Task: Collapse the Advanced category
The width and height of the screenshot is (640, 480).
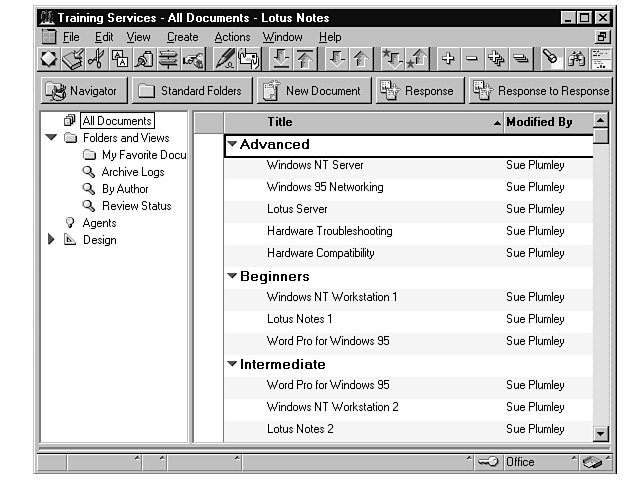Action: coord(232,144)
